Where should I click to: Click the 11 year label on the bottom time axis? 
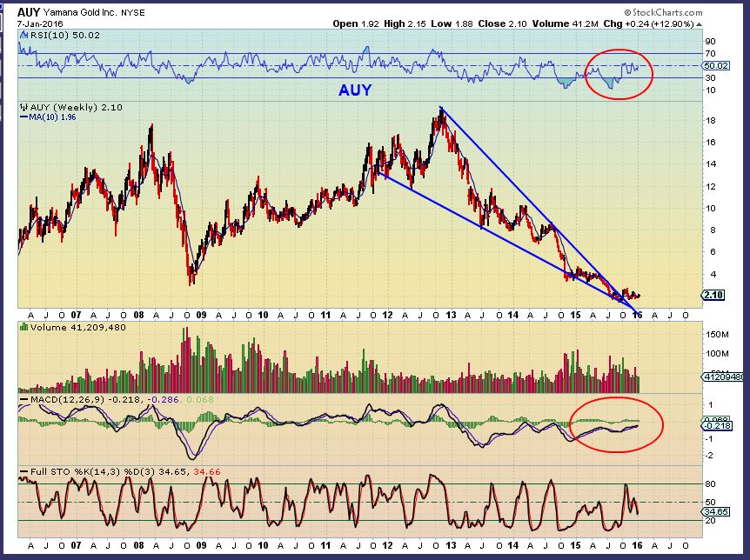coord(325,545)
